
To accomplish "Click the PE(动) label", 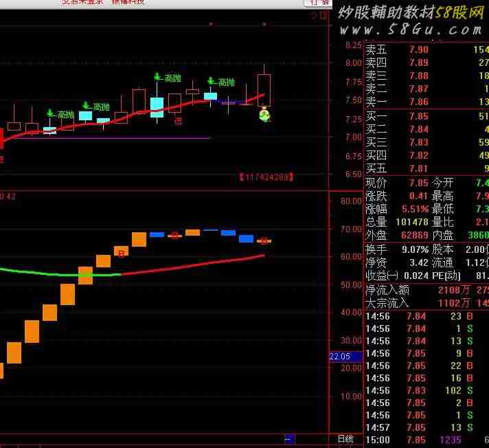I will click(x=446, y=276).
